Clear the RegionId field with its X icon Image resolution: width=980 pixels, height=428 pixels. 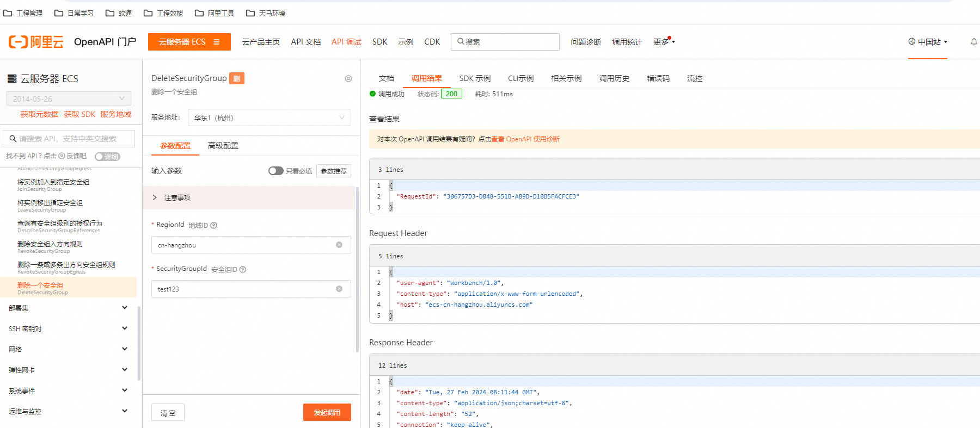[x=339, y=245]
